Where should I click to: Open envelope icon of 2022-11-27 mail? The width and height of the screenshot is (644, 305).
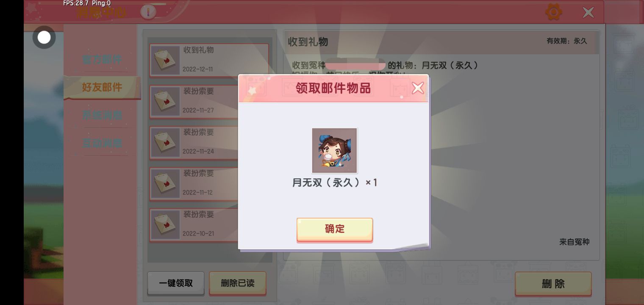[x=165, y=102]
